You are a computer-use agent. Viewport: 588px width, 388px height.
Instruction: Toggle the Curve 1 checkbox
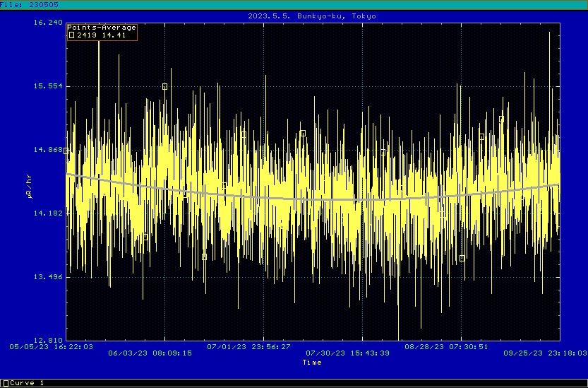pyautogui.click(x=6, y=383)
